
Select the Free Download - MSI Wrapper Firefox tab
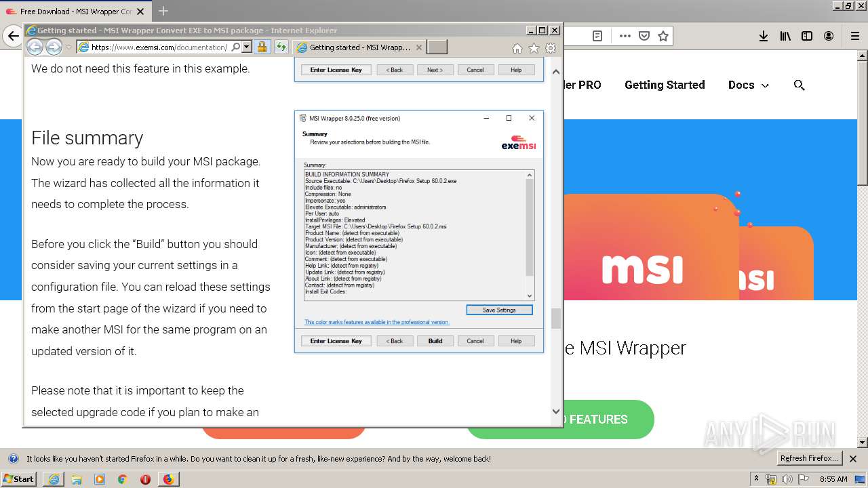(x=76, y=11)
